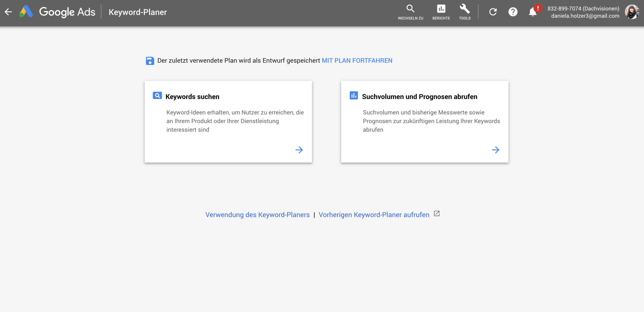This screenshot has height=312, width=644.
Task: Open the help question mark icon
Action: tap(513, 12)
